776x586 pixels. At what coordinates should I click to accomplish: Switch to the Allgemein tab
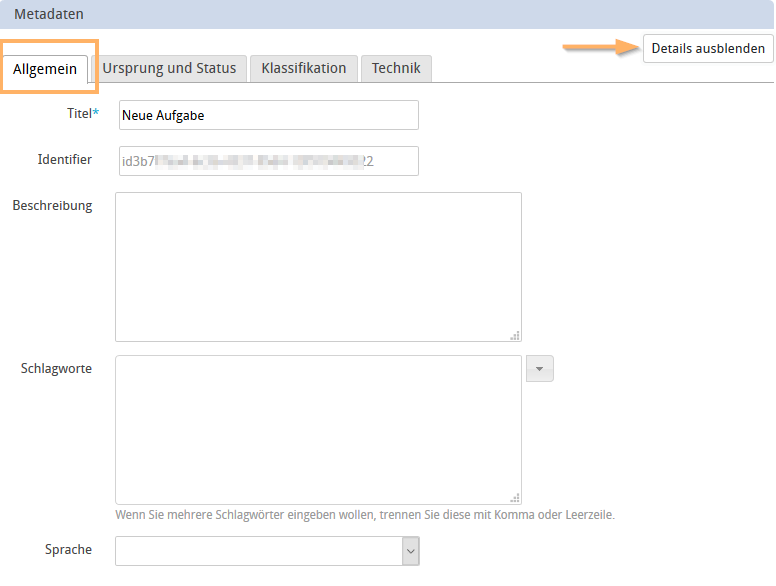tap(45, 69)
